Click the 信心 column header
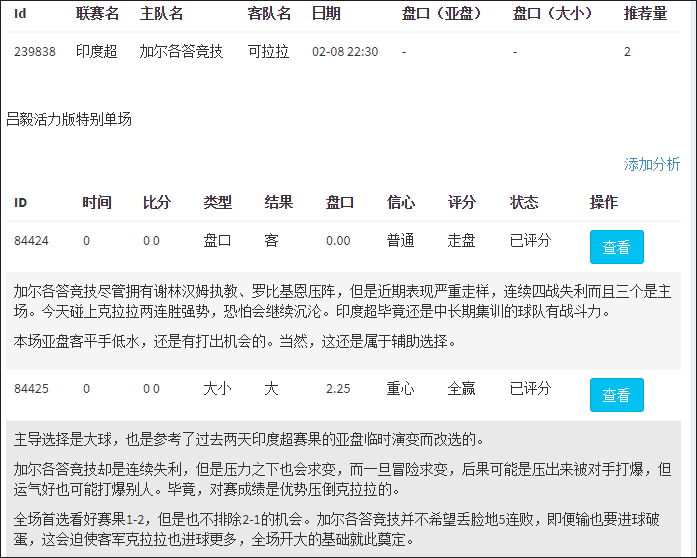 (x=401, y=202)
